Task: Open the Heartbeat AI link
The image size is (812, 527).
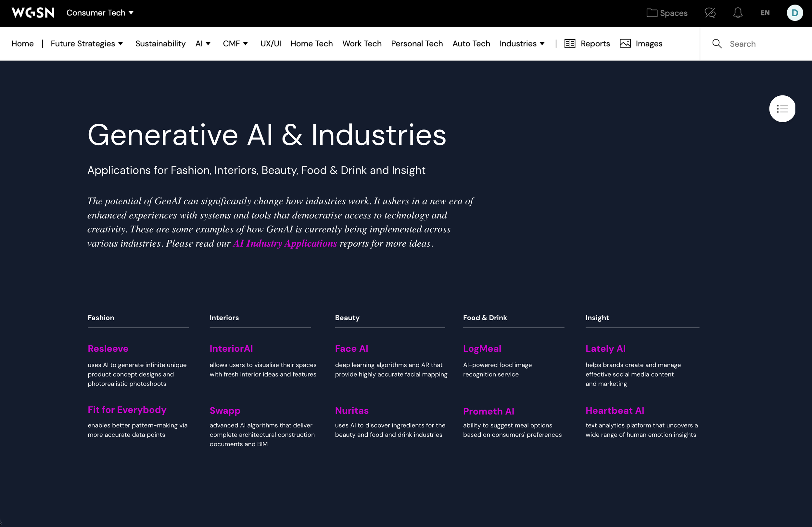Action: [615, 411]
